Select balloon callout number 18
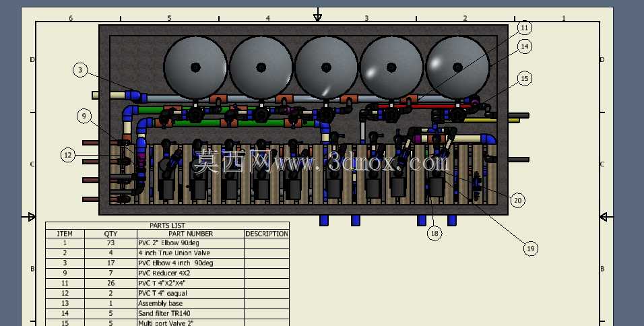Image resolution: width=644 pixels, height=326 pixels. [434, 234]
